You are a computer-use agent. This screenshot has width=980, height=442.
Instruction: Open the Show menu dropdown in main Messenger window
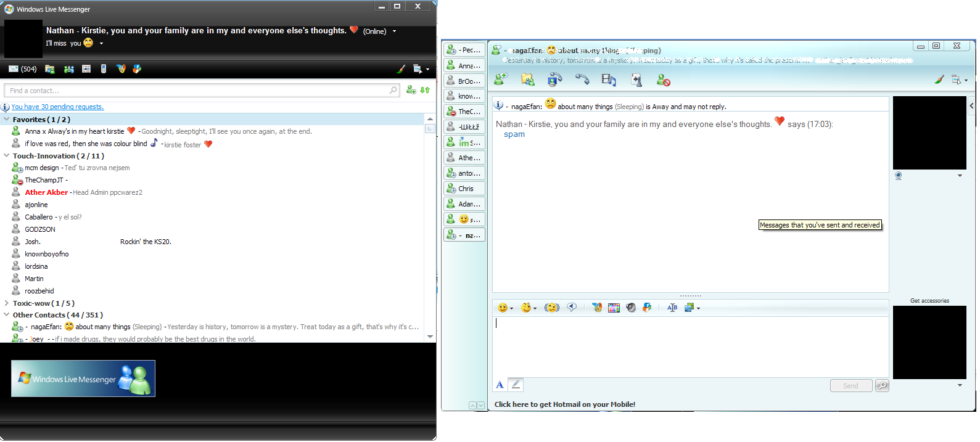[421, 69]
